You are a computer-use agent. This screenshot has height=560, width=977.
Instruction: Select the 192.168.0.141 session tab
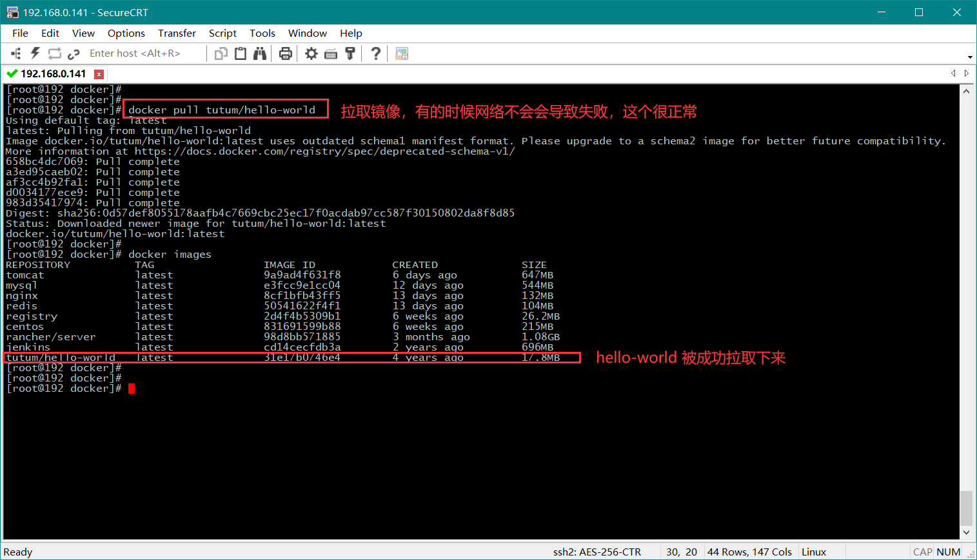[x=53, y=73]
